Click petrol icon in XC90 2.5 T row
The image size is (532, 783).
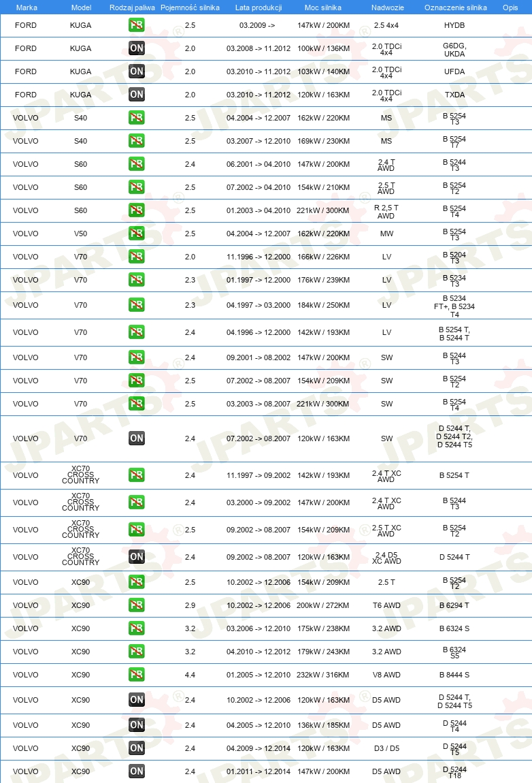tap(136, 582)
